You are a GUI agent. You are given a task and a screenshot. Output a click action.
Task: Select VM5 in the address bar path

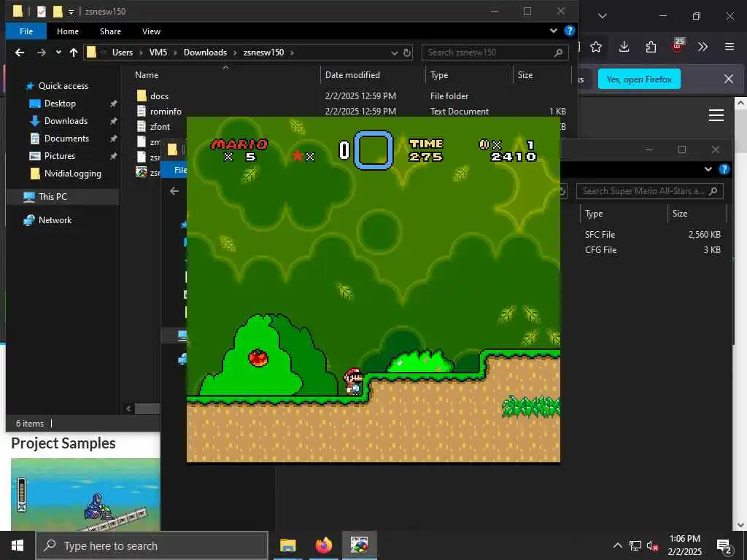[158, 52]
